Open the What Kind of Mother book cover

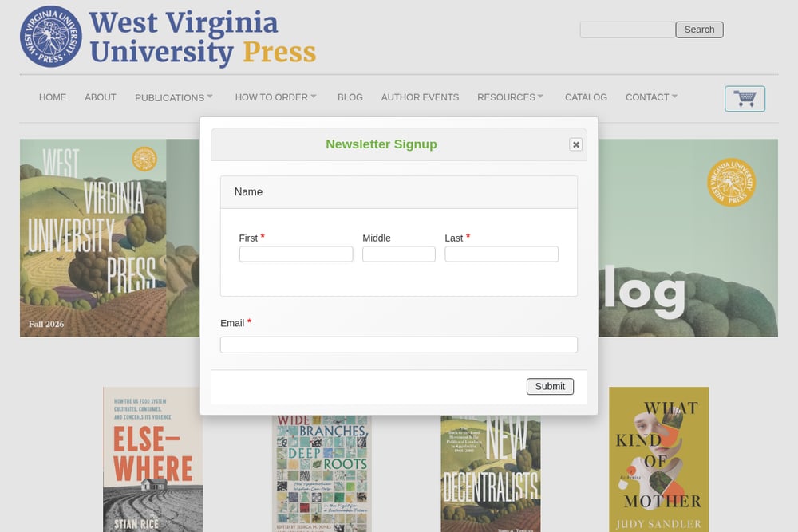pos(659,459)
